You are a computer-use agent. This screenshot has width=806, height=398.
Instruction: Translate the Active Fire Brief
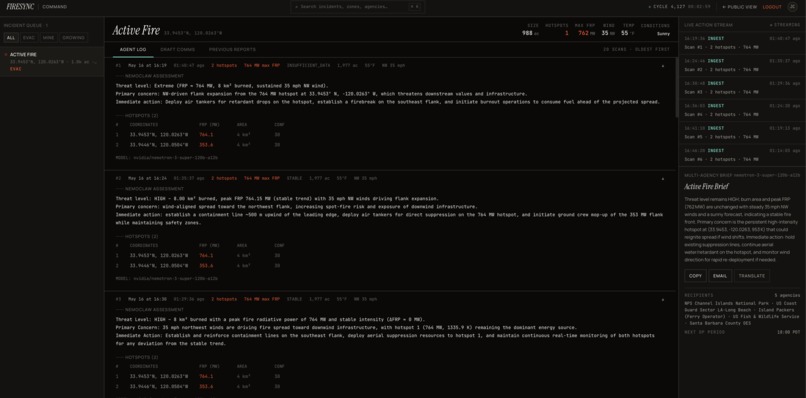(752, 276)
